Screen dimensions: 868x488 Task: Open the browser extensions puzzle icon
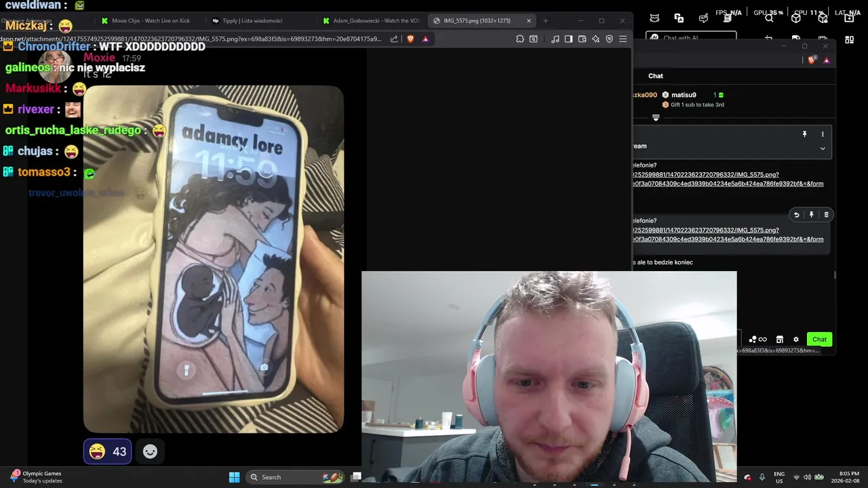pos(520,39)
